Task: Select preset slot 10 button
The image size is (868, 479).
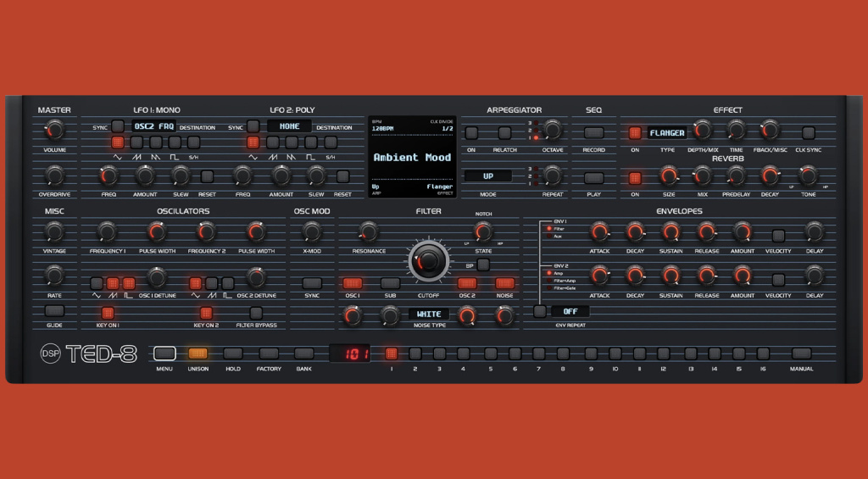Action: [x=615, y=354]
